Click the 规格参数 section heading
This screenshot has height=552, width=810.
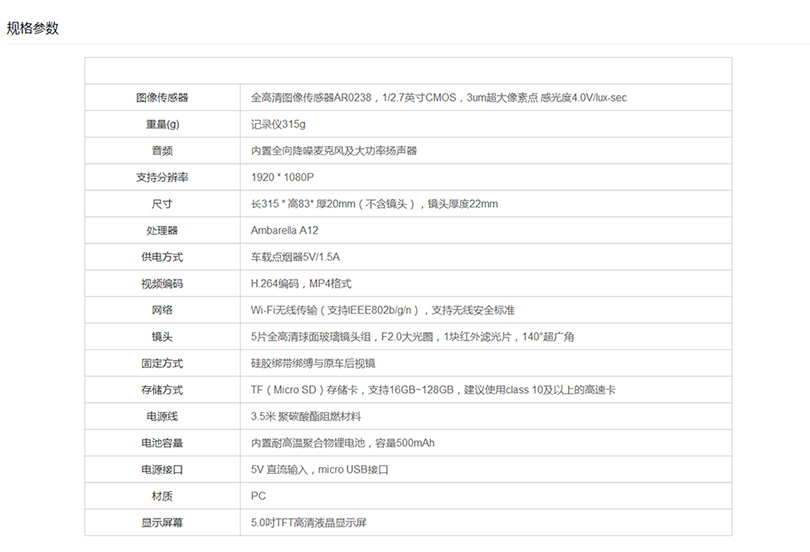tap(33, 28)
